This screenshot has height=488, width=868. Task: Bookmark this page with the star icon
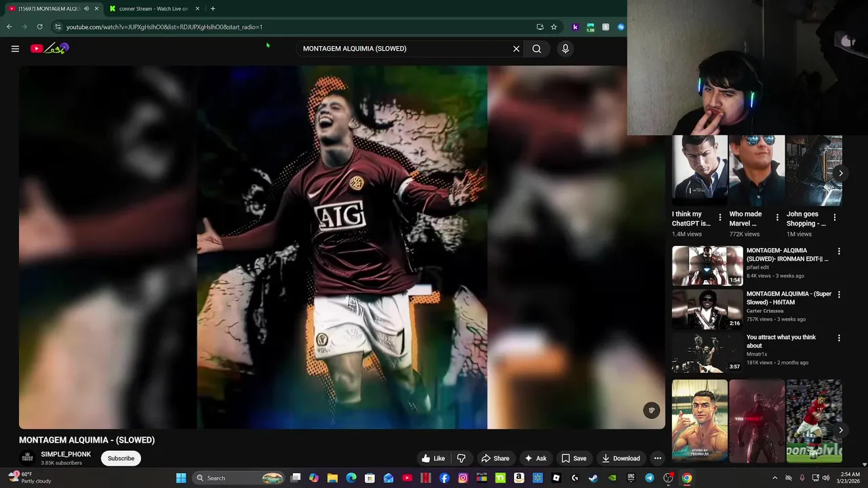553,27
